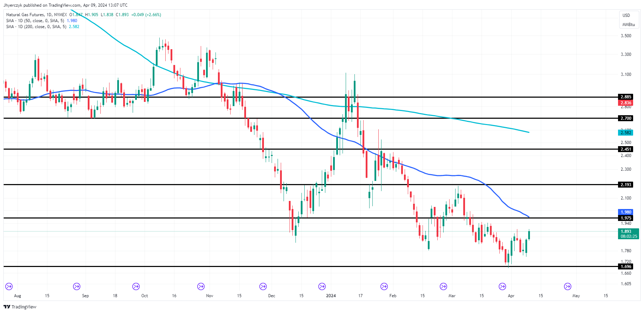Click the cyan 2.582 SMA price label
This screenshot has height=313, width=644.
pos(625,133)
